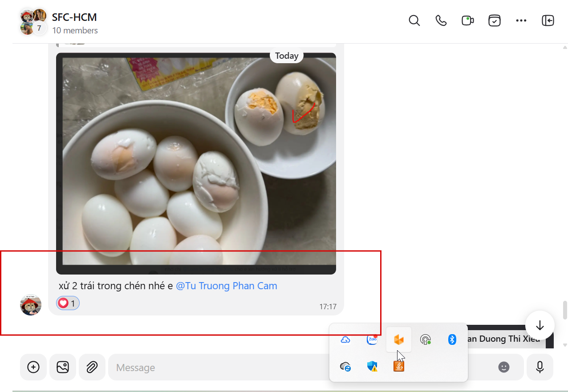
Task: Open the boiled eggs photo
Action: [x=196, y=163]
